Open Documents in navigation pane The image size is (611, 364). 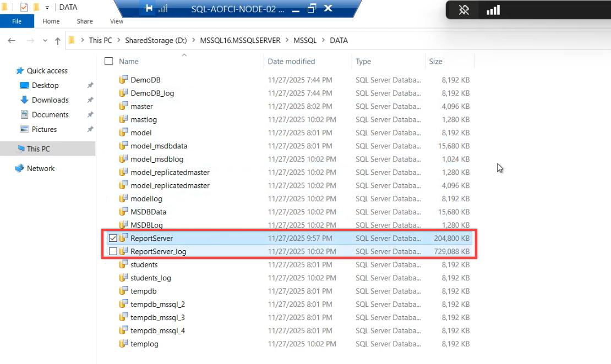click(x=50, y=114)
